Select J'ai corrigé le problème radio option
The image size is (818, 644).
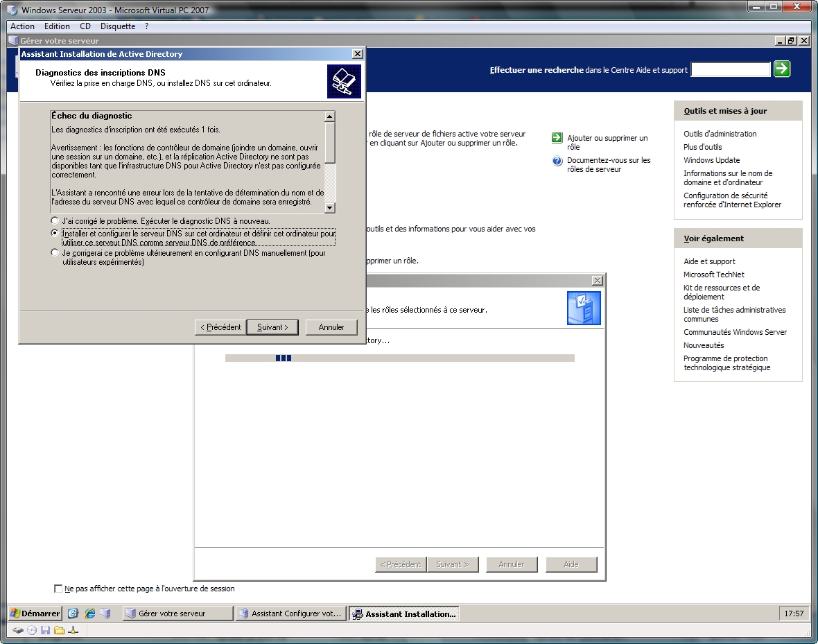click(x=55, y=220)
